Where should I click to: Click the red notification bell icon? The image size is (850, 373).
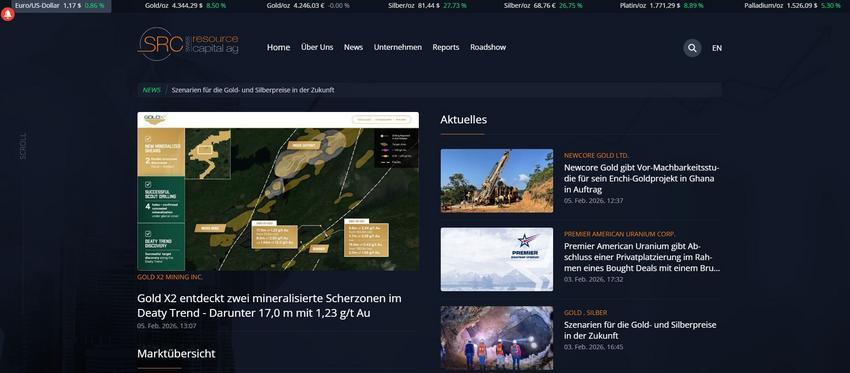click(8, 15)
